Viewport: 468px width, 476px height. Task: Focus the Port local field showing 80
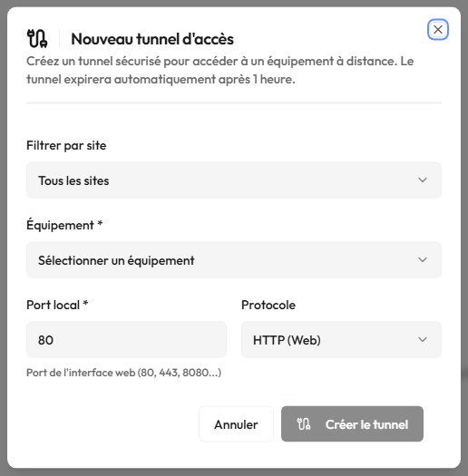pyautogui.click(x=126, y=339)
